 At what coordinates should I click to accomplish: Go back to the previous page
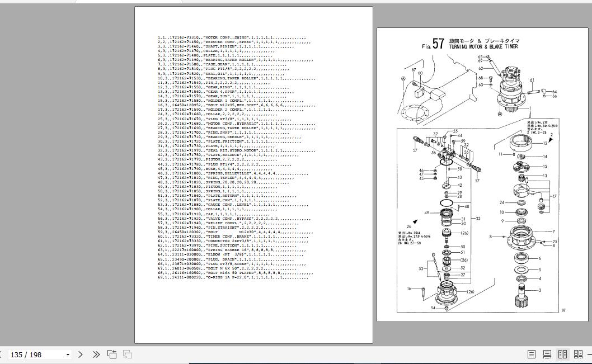click(2, 354)
